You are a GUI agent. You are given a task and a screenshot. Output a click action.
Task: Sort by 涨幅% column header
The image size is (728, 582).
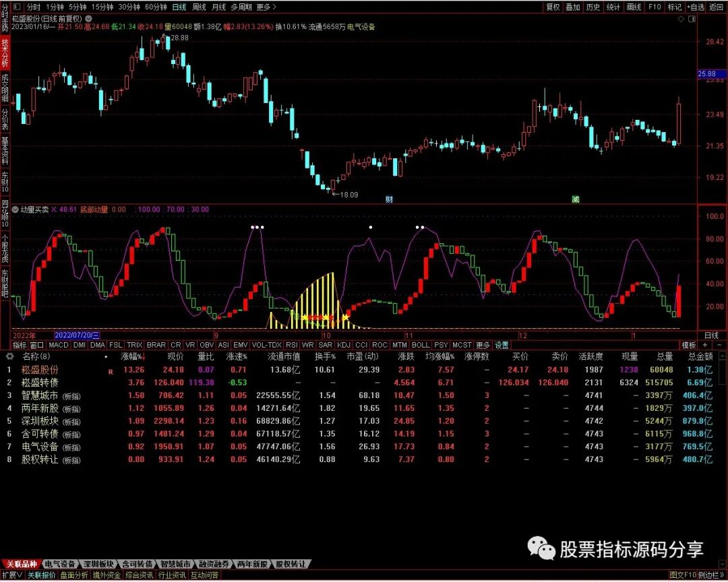click(x=133, y=356)
